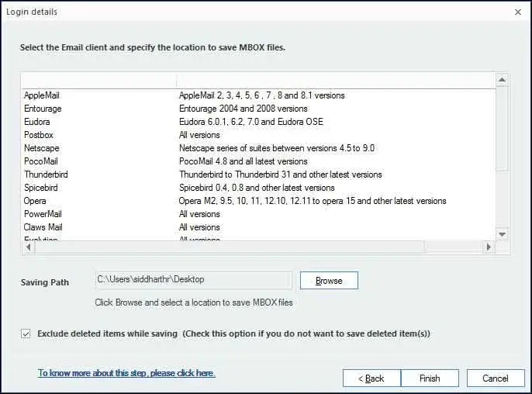Click the vertical scrollbar thumb
Screen dimensions: 532x394
[x=502, y=128]
